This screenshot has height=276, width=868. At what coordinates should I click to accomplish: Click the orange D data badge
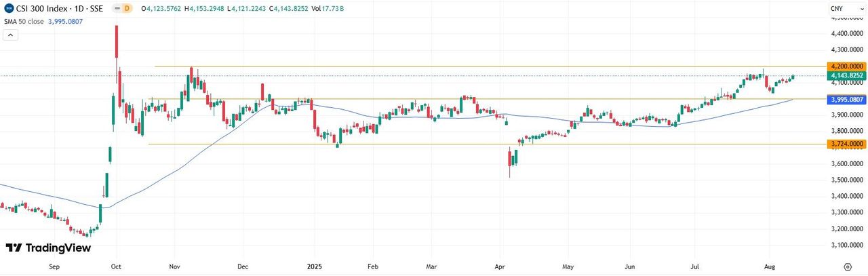coord(127,8)
